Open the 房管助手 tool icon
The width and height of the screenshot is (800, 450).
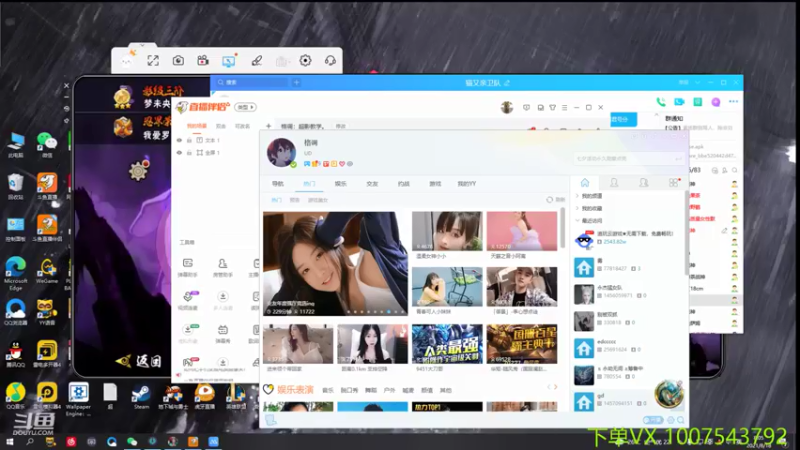coord(222,267)
